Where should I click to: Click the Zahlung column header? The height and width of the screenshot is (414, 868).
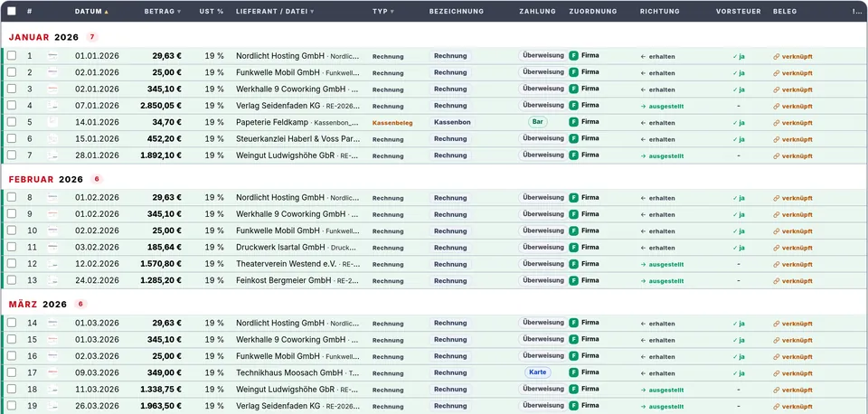pyautogui.click(x=537, y=11)
